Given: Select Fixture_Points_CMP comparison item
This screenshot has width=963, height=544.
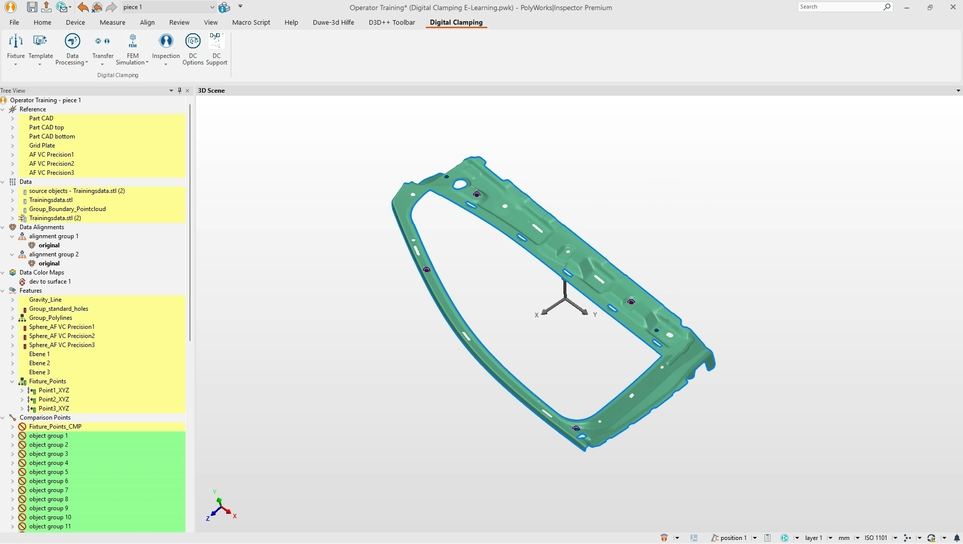Looking at the screenshot, I should (x=55, y=427).
